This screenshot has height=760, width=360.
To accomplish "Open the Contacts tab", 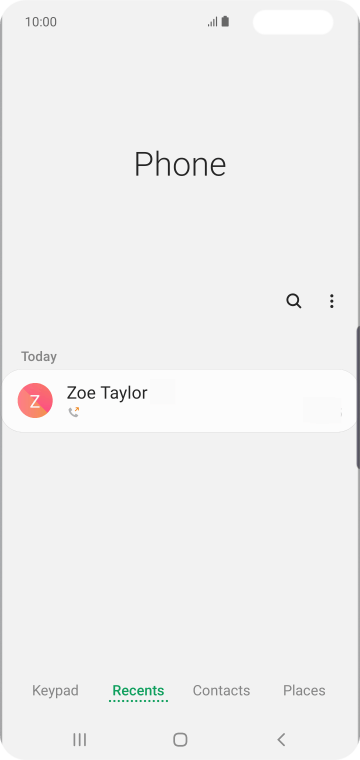I will coord(221,690).
